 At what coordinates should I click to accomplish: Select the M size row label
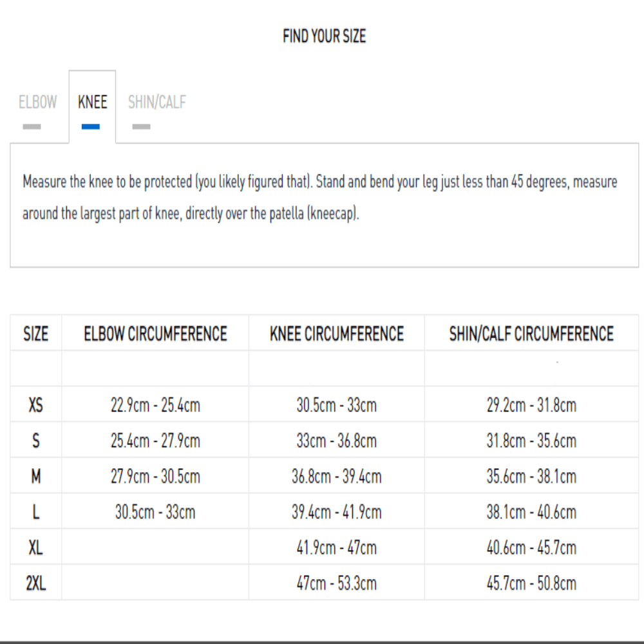35,477
